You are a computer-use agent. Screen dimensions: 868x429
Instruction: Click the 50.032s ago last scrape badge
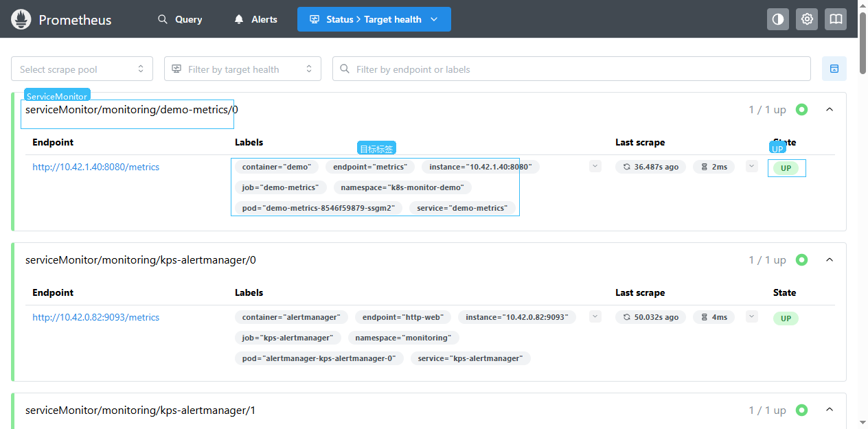650,317
